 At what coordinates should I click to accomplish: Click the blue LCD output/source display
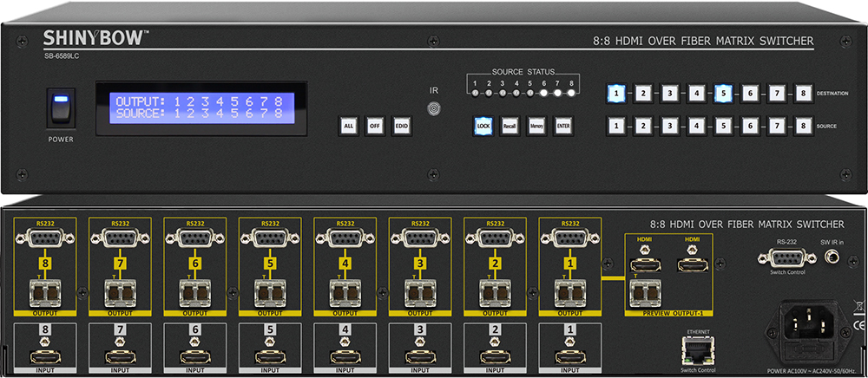click(201, 108)
